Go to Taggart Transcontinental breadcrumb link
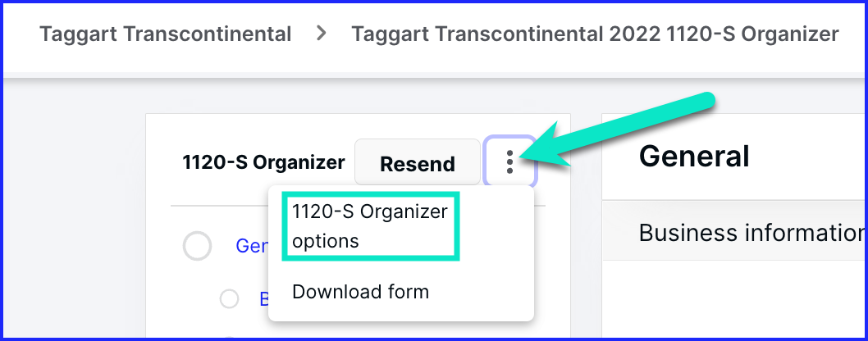 coord(166,34)
